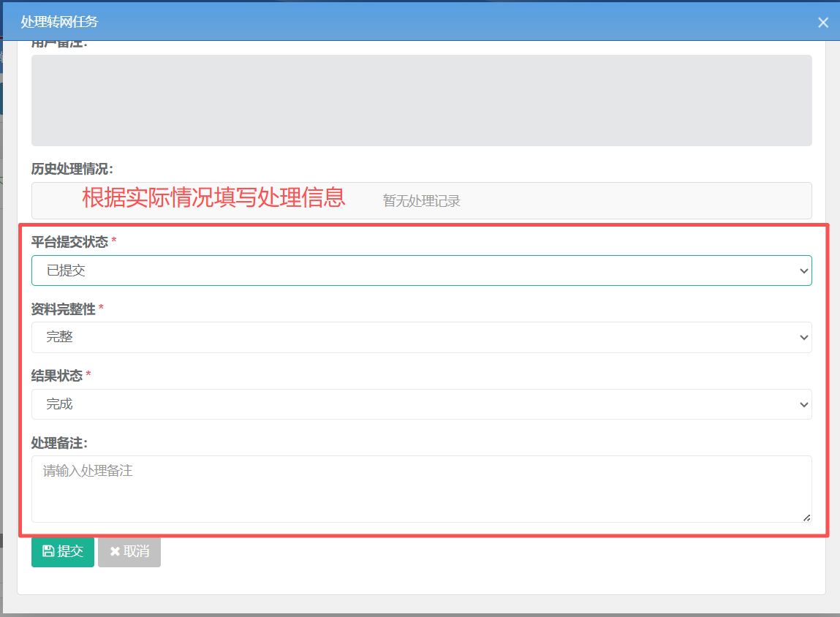Click the 结果状态 field label

(57, 376)
